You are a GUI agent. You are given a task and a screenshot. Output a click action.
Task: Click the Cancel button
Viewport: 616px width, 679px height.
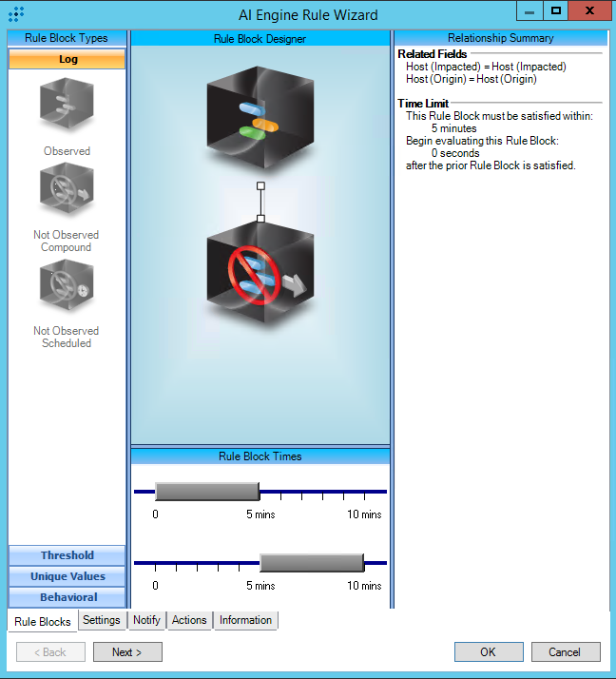pyautogui.click(x=565, y=652)
